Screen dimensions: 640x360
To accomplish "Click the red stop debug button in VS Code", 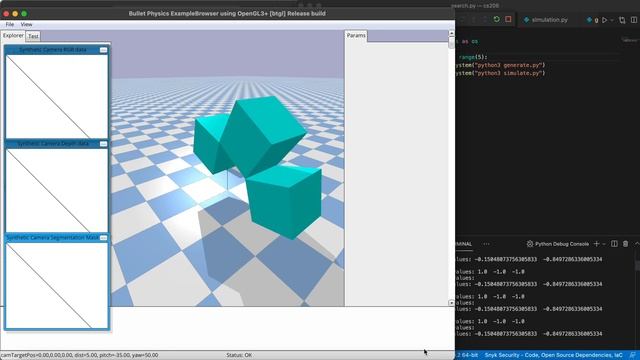I will point(508,19).
